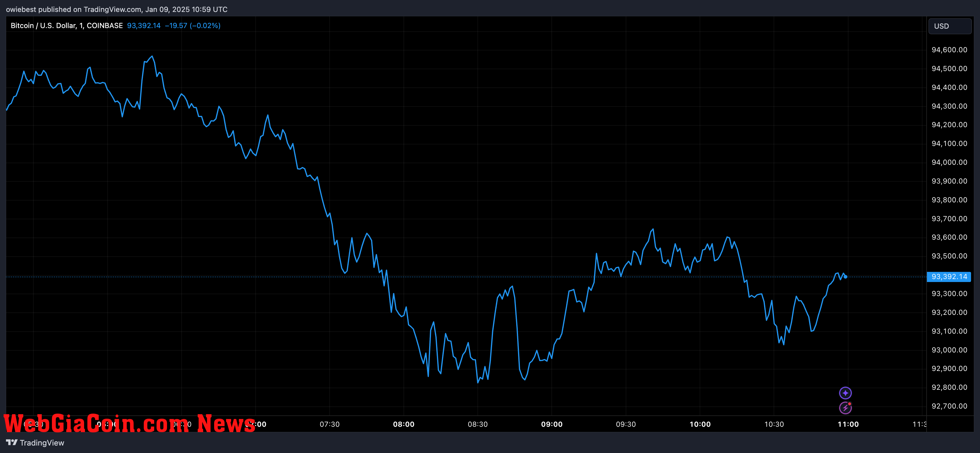Click the published on TradingView.com caption
The image size is (980, 453).
pyautogui.click(x=116, y=9)
